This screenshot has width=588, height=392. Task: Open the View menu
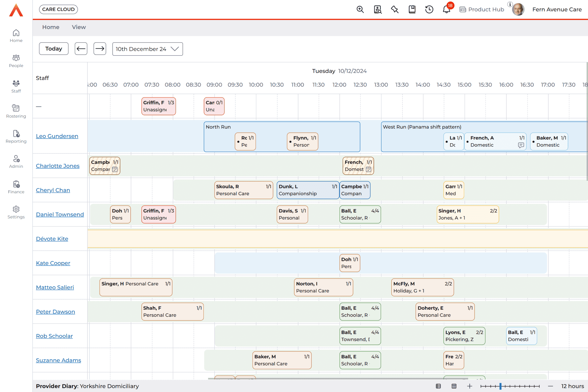(79, 27)
